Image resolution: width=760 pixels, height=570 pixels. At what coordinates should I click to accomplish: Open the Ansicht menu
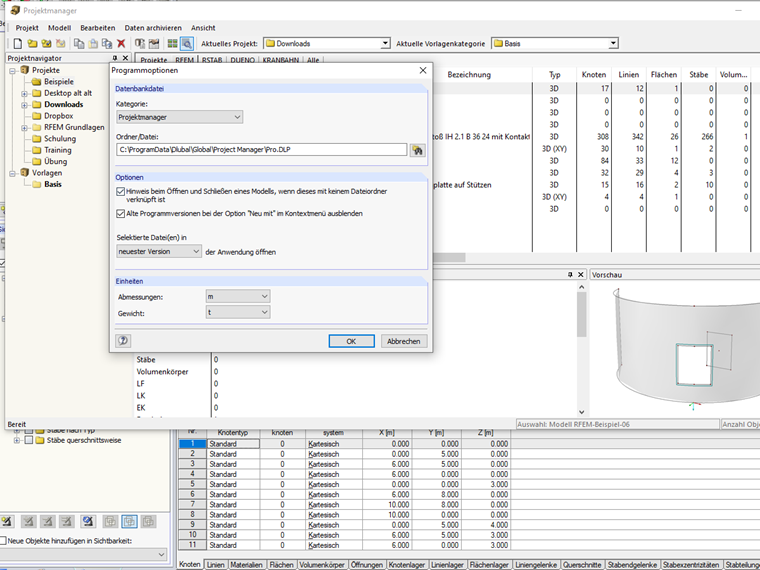(203, 28)
